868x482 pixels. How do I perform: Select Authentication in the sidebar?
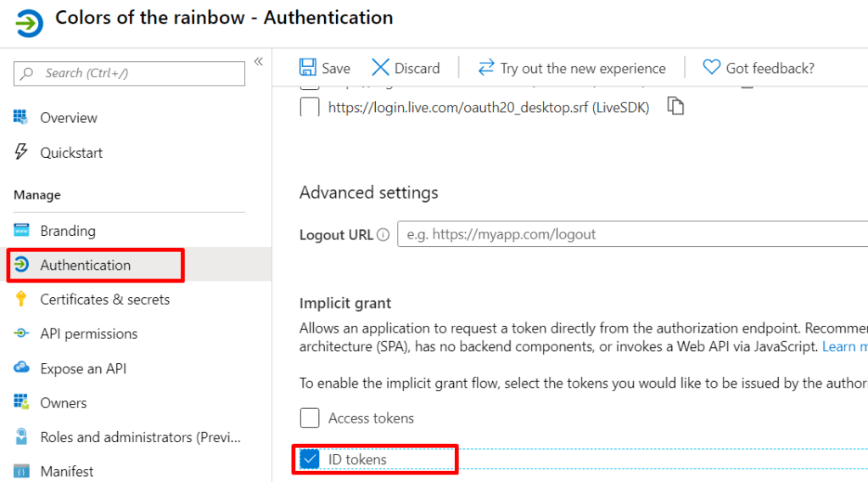click(x=85, y=266)
